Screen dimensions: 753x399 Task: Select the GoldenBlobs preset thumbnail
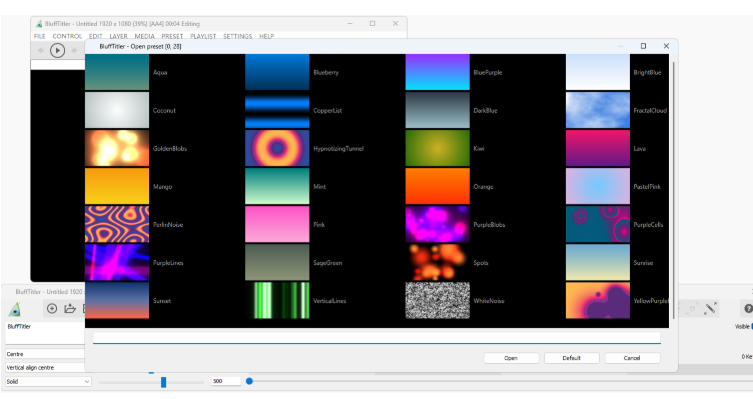[117, 148]
